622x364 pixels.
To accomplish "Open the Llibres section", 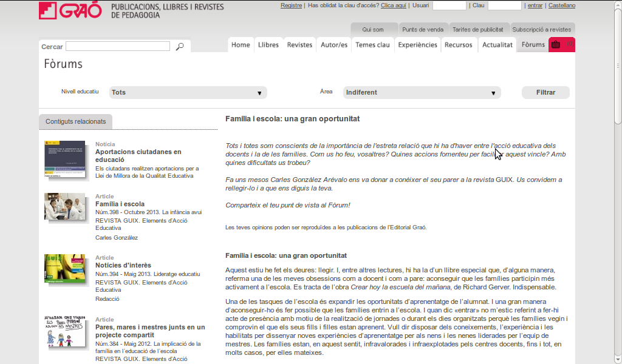I will 268,45.
